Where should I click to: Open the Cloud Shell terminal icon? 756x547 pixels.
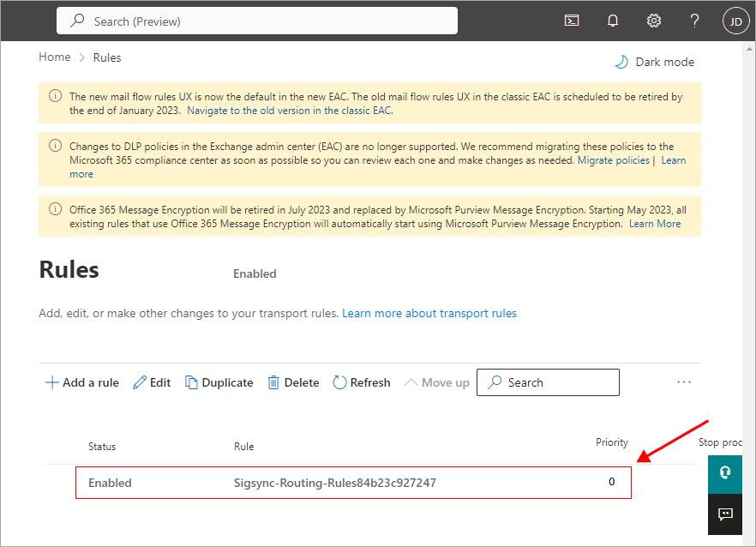coord(572,21)
